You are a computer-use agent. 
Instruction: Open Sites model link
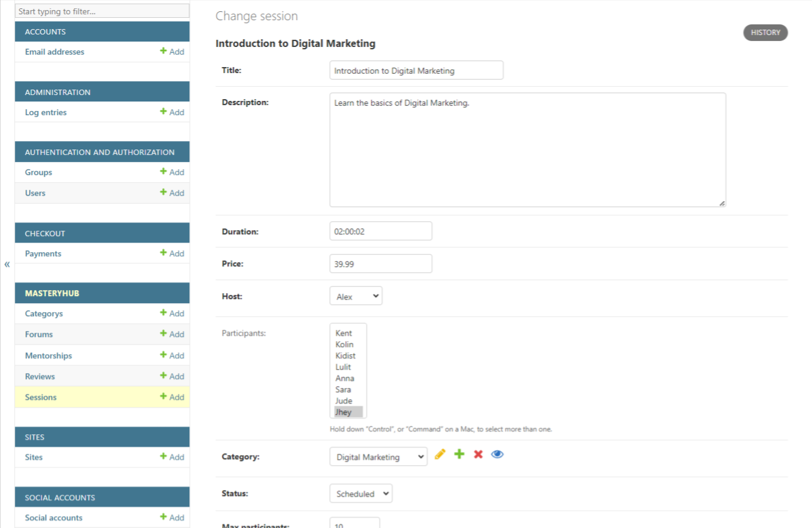[34, 457]
